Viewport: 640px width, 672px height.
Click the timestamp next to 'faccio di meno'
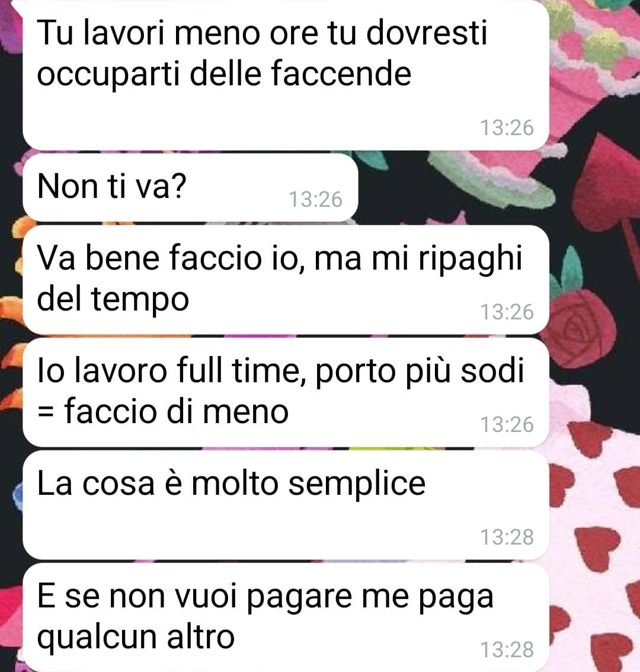[507, 425]
